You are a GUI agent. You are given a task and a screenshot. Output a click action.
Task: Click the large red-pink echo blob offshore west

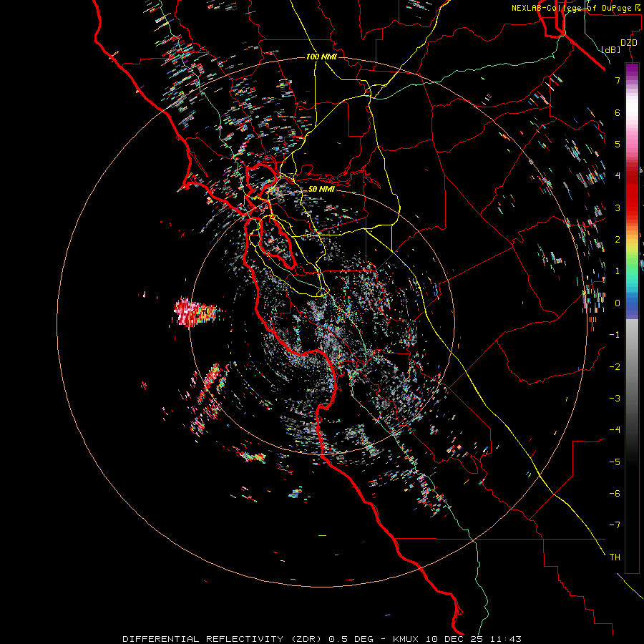[x=195, y=312]
